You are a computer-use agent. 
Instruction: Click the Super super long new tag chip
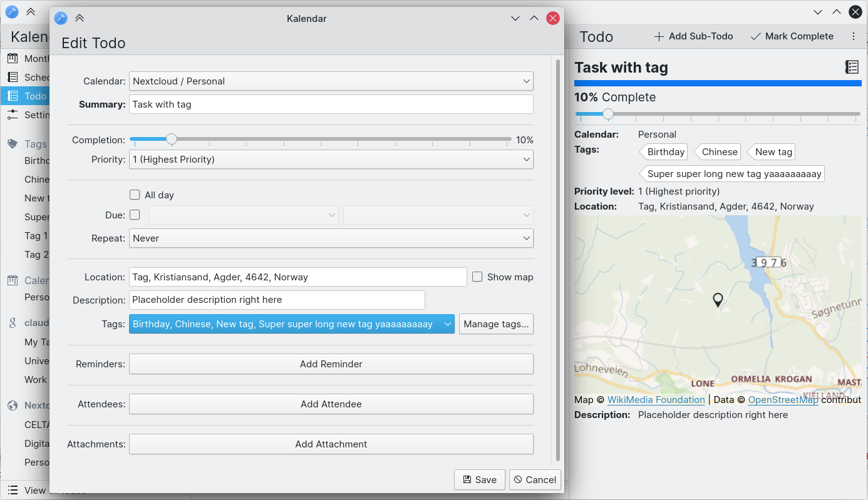(x=731, y=174)
